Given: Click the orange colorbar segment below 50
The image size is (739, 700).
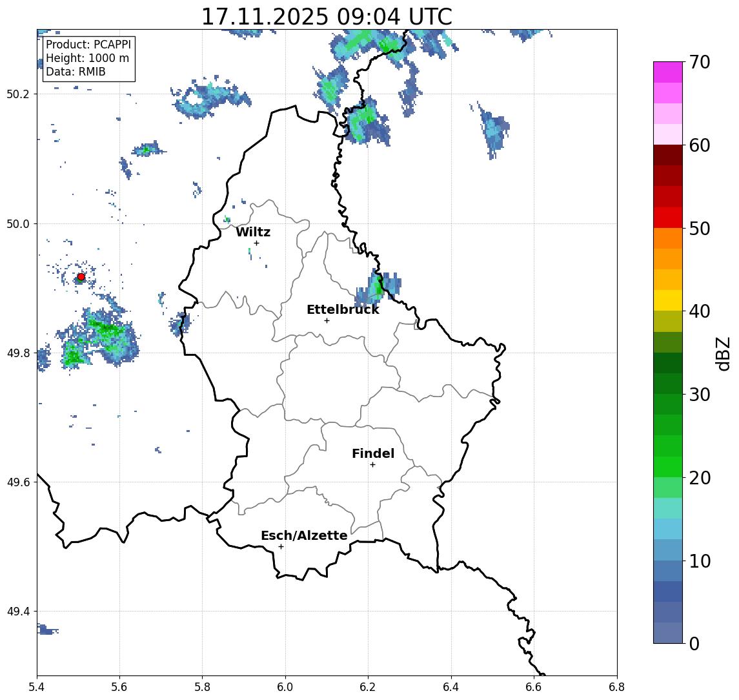Looking at the screenshot, I should pyautogui.click(x=668, y=239).
